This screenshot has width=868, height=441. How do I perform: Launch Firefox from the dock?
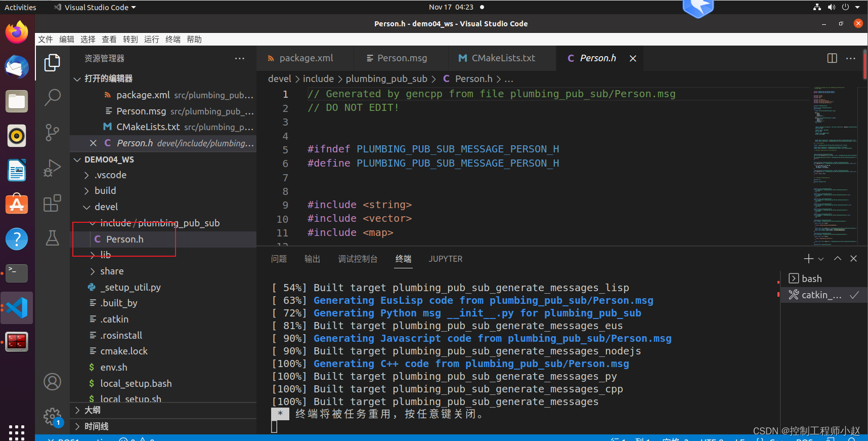coord(17,32)
